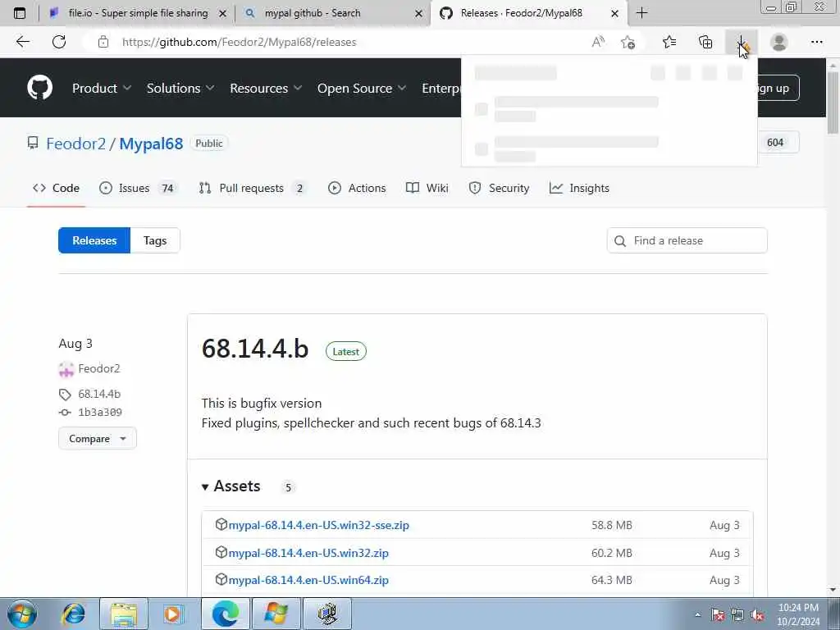Add this page to favorites
This screenshot has height=630, width=840.
click(x=628, y=42)
